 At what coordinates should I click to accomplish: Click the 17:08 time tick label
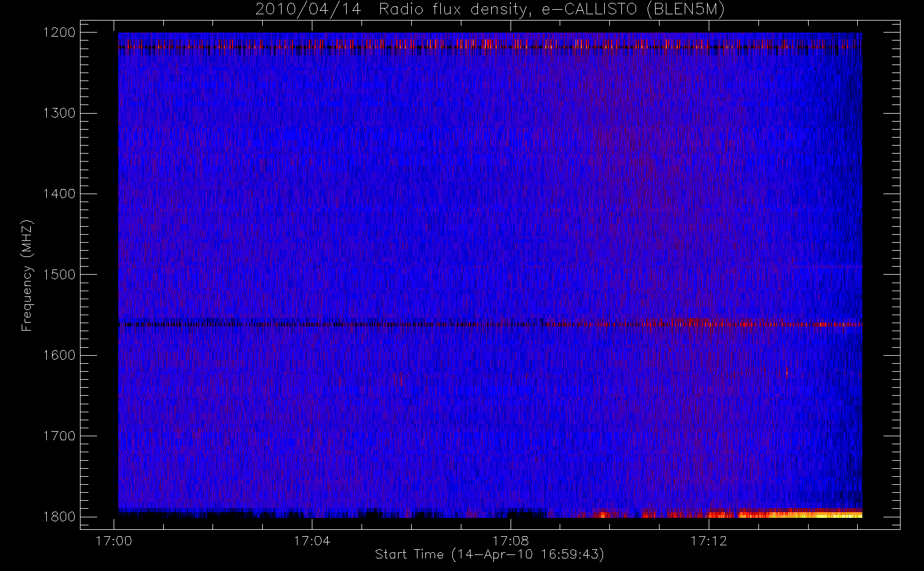(511, 541)
